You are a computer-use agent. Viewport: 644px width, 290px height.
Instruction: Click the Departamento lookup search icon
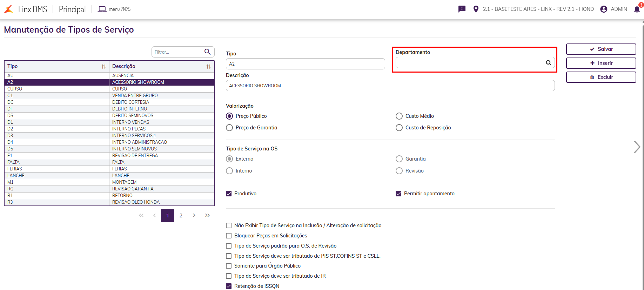point(548,63)
